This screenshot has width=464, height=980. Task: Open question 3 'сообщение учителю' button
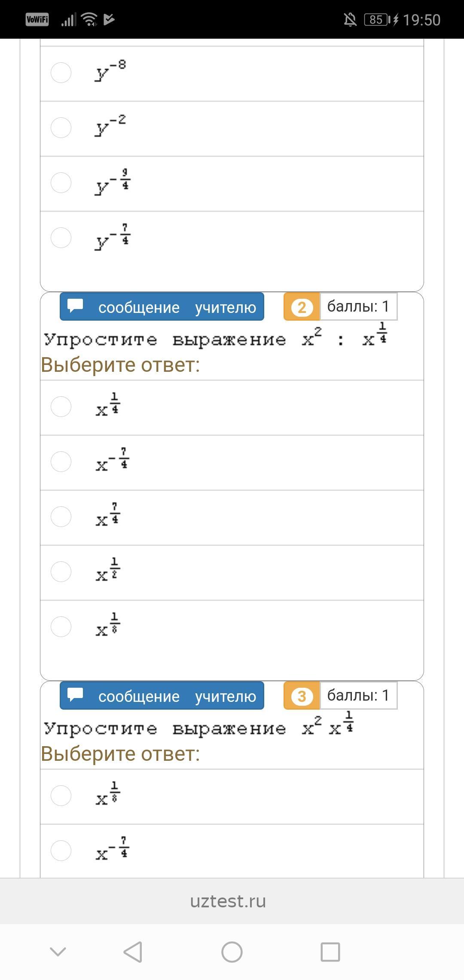[162, 695]
